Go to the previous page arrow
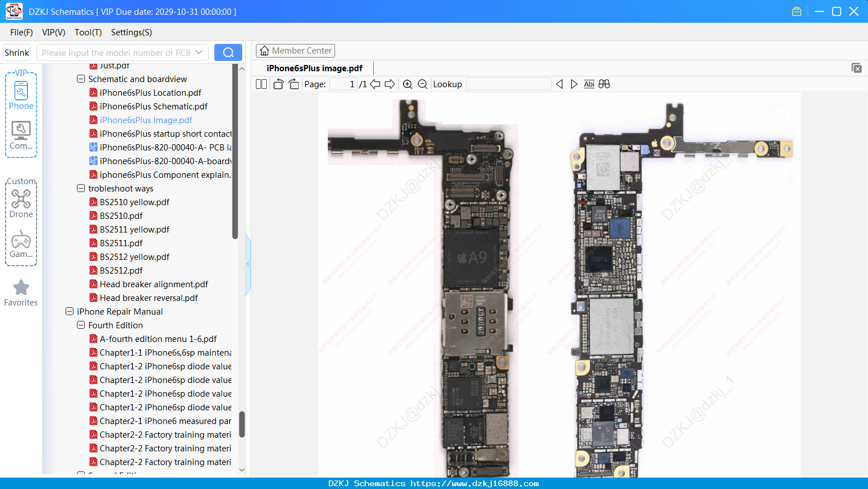Image resolution: width=868 pixels, height=489 pixels. tap(375, 84)
